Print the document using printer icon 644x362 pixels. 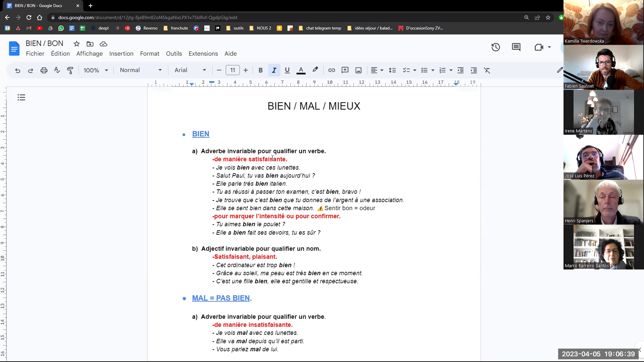[44, 70]
